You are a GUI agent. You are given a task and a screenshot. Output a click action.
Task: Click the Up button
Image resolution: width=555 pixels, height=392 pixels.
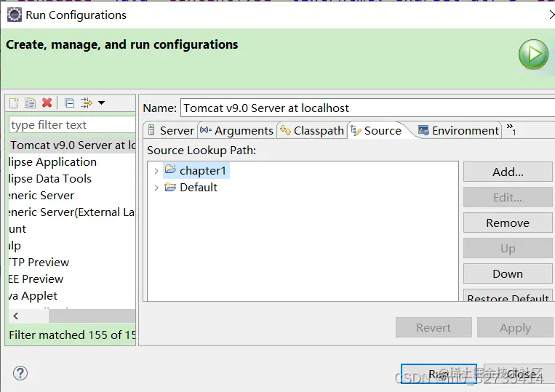click(508, 248)
